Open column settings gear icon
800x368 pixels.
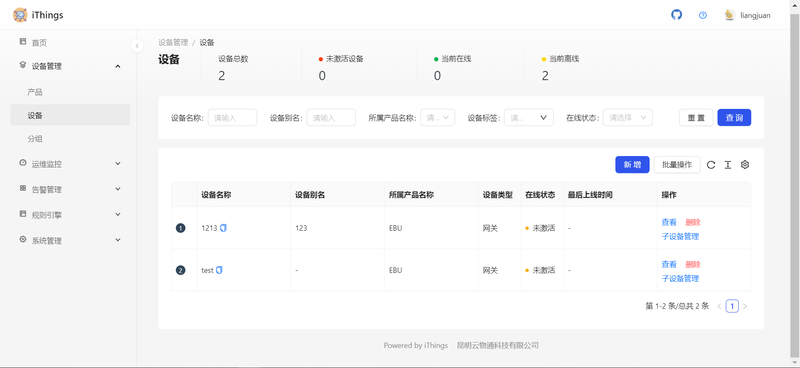745,165
